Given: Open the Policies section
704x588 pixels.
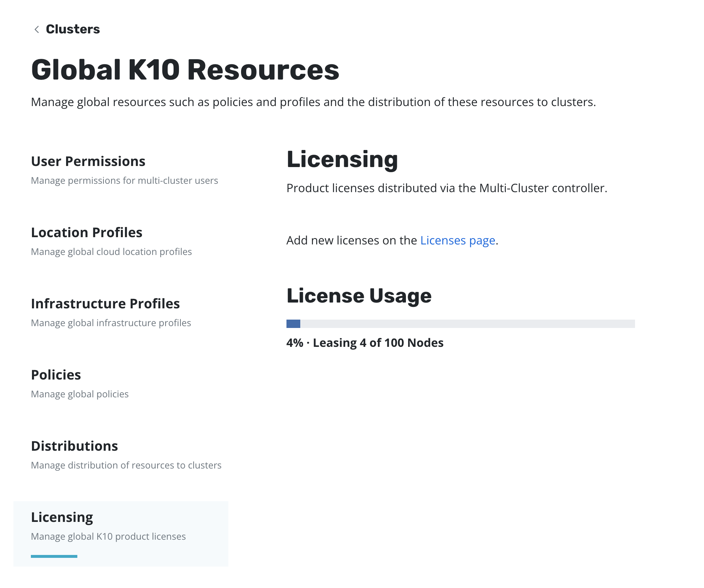Looking at the screenshot, I should [x=56, y=375].
